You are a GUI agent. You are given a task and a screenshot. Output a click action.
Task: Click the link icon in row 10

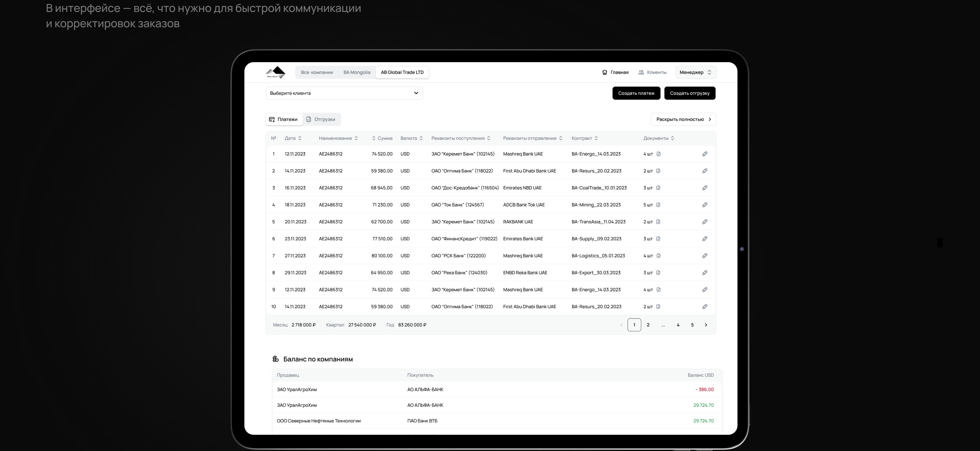click(705, 307)
